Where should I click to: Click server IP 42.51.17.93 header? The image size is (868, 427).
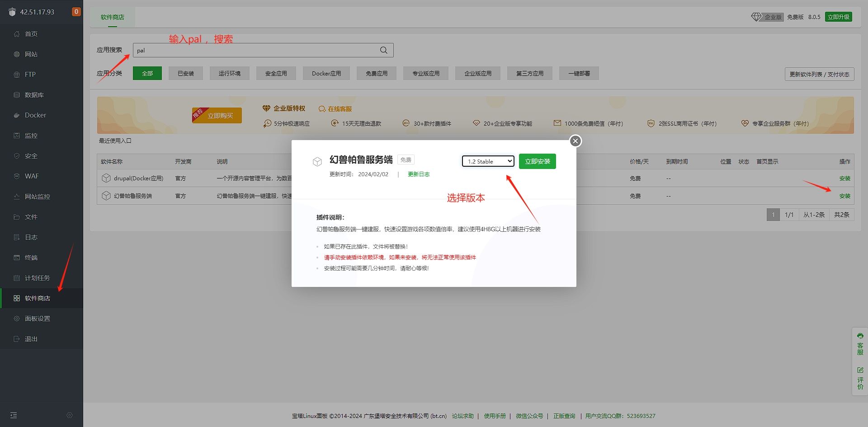coord(37,12)
